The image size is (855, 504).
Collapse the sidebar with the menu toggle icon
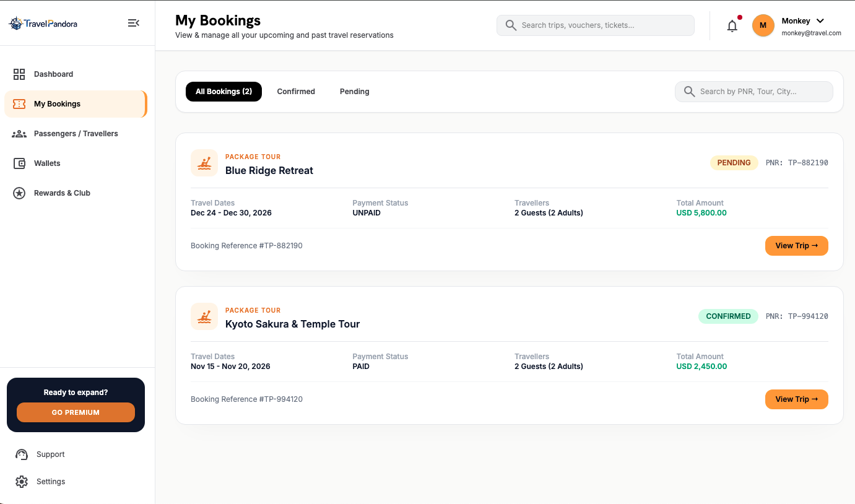[134, 23]
